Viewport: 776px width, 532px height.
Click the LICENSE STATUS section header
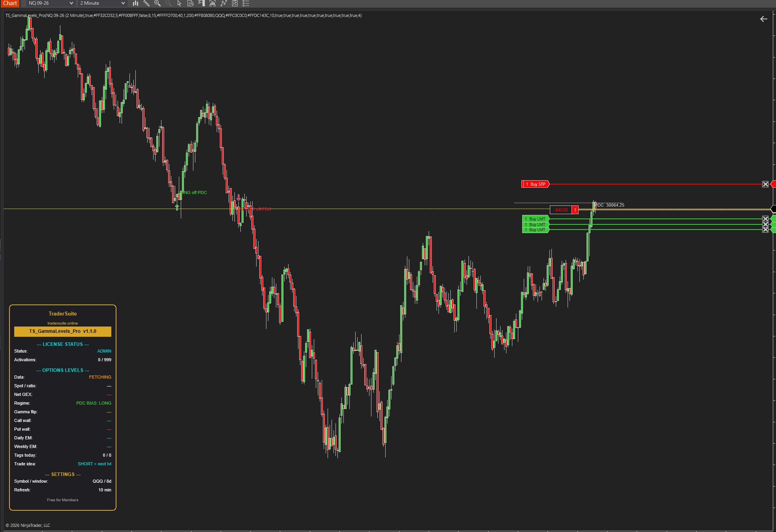63,344
